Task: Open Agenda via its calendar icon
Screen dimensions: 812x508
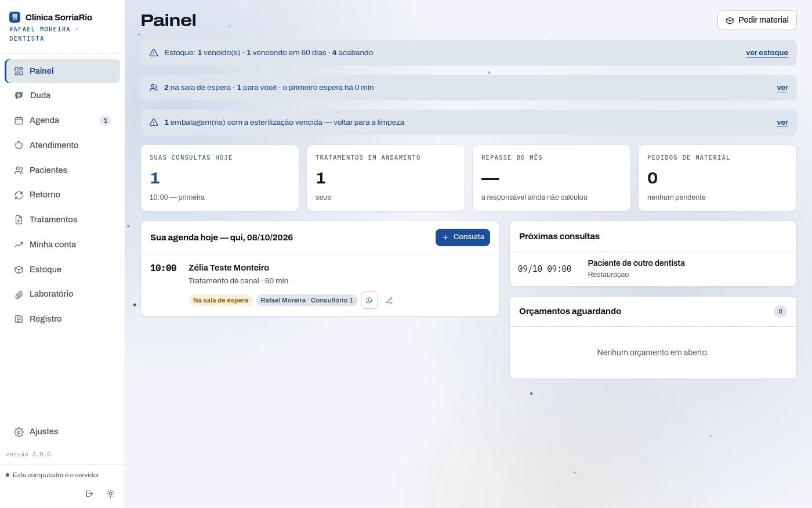Action: pos(19,120)
